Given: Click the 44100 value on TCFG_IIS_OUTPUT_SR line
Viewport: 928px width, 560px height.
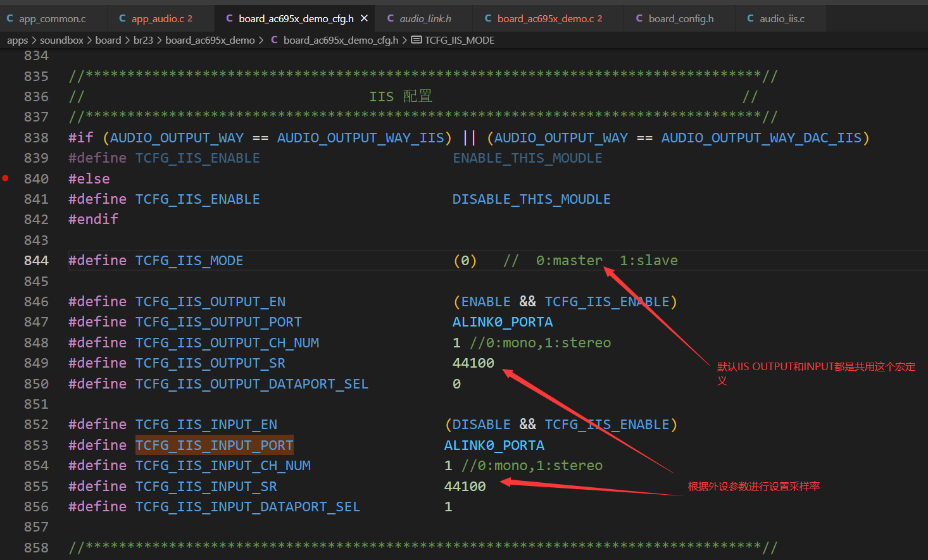Looking at the screenshot, I should click(473, 363).
